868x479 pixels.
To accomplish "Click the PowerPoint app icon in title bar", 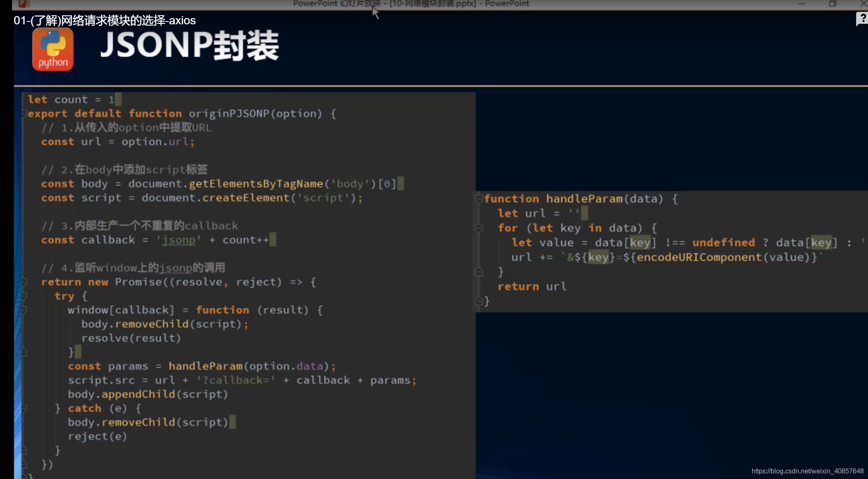I will pos(24,4).
